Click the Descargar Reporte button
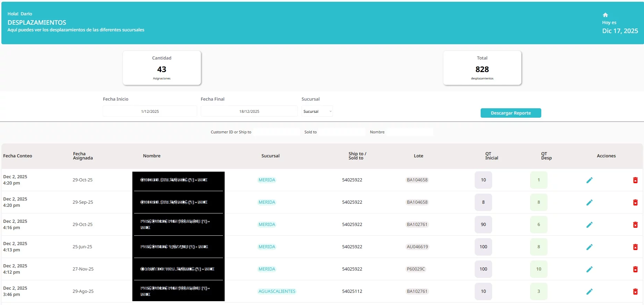 pos(511,113)
